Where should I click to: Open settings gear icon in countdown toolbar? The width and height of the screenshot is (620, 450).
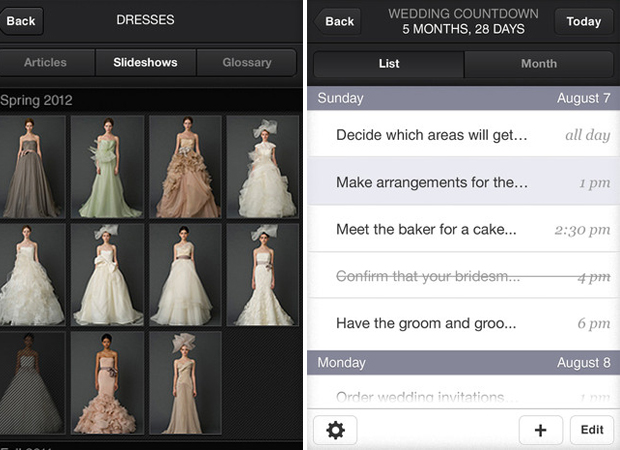[x=335, y=430]
